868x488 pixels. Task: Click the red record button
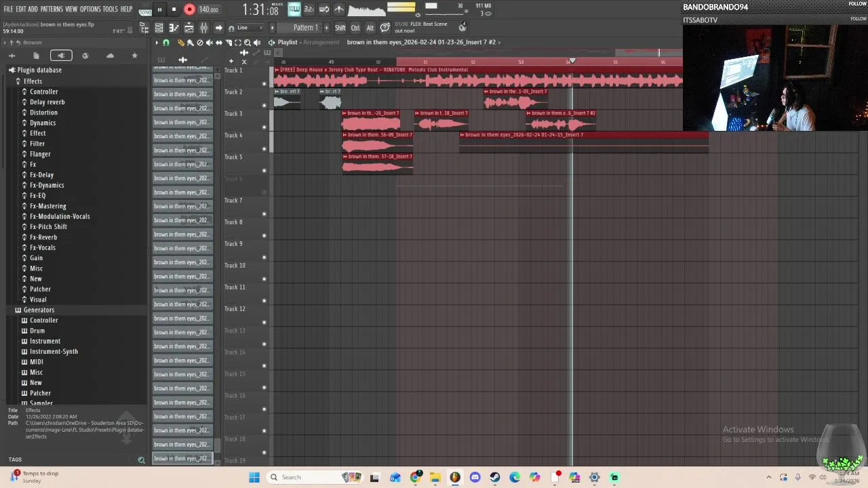[x=189, y=9]
